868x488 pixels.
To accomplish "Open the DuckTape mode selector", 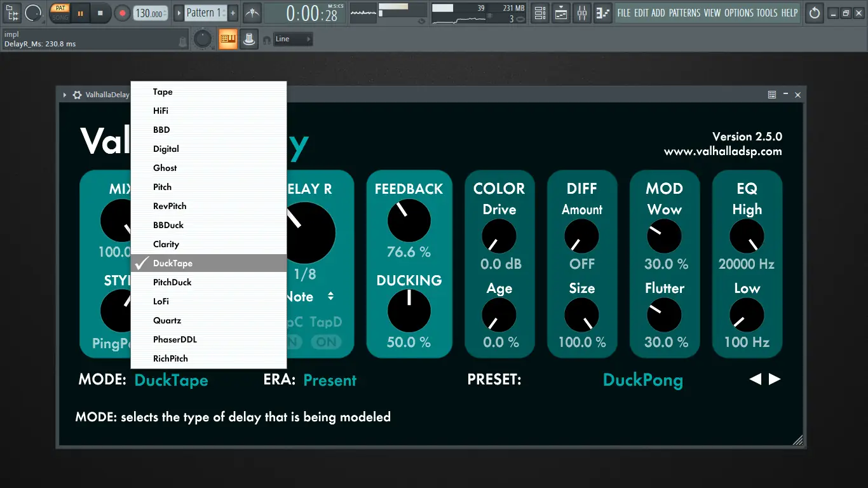I will click(172, 380).
